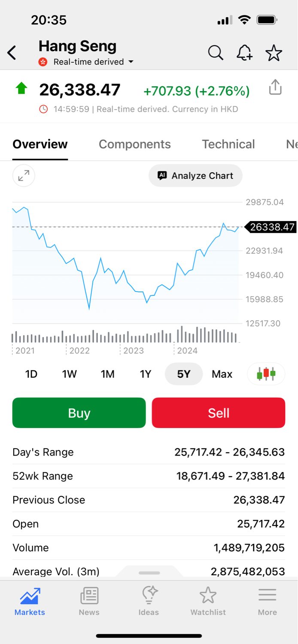The image size is (298, 644).
Task: Switch to the Components tab
Action: (135, 144)
